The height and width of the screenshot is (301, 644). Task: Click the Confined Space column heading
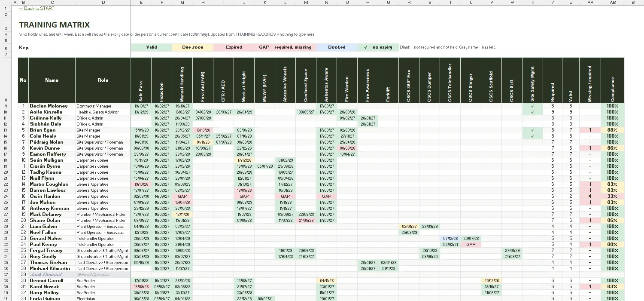(x=306, y=80)
